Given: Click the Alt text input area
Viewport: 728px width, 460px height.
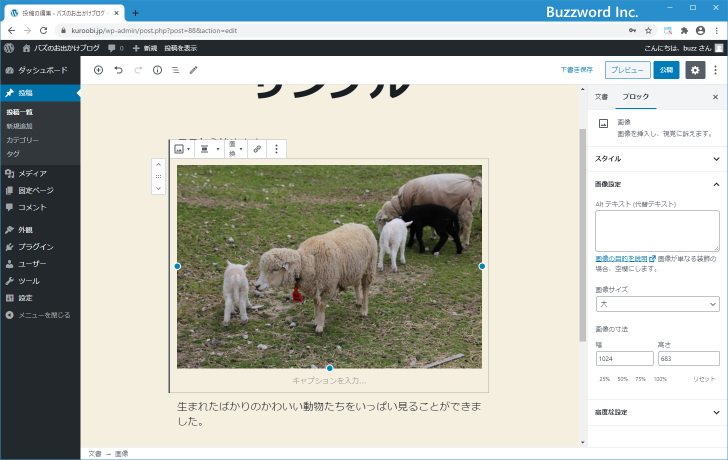Looking at the screenshot, I should [657, 231].
